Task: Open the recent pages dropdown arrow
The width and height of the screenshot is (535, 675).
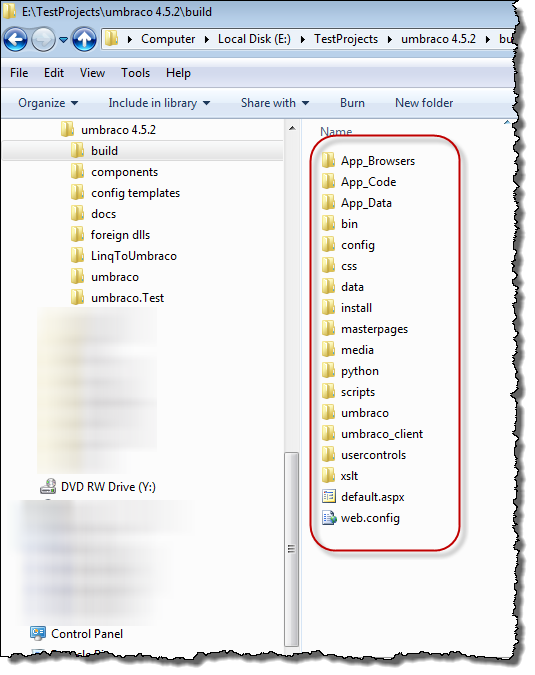Action: (x=63, y=40)
